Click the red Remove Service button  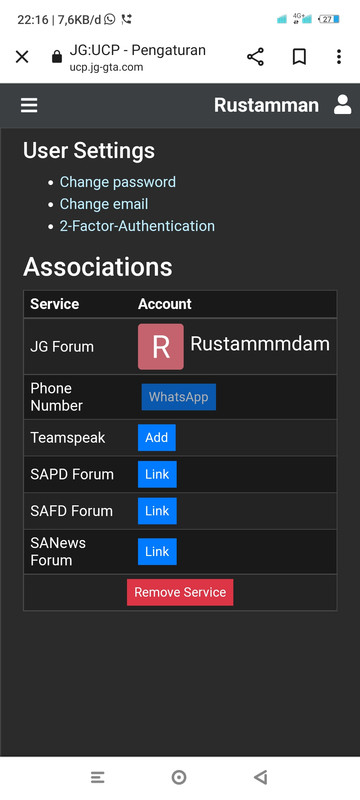tap(180, 592)
